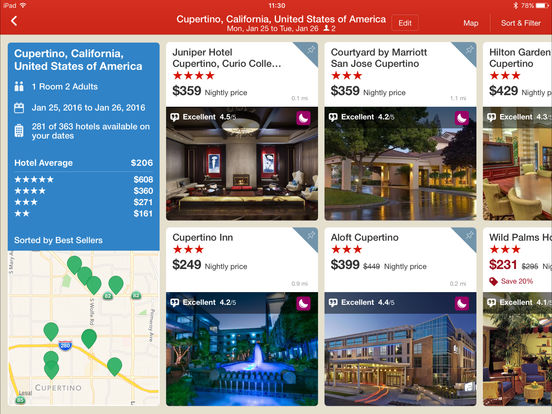The height and width of the screenshot is (414, 552).
Task: Select the Aloft Cupertino hotel name
Action: [x=365, y=238]
